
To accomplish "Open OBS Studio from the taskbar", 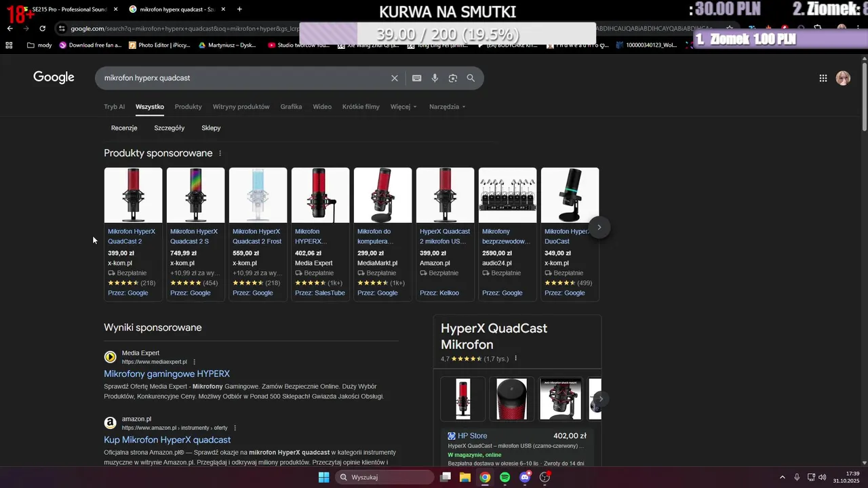I will tap(545, 477).
